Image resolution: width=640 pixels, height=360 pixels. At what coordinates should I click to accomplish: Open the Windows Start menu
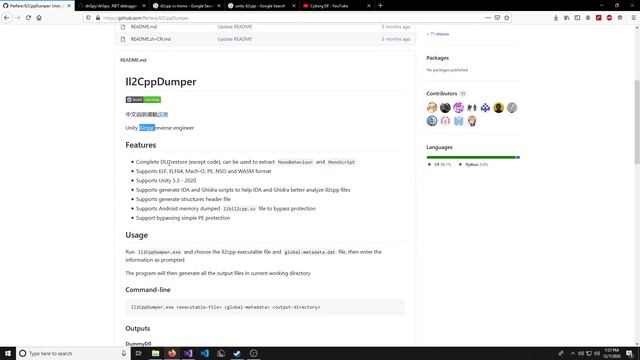pos(8,353)
